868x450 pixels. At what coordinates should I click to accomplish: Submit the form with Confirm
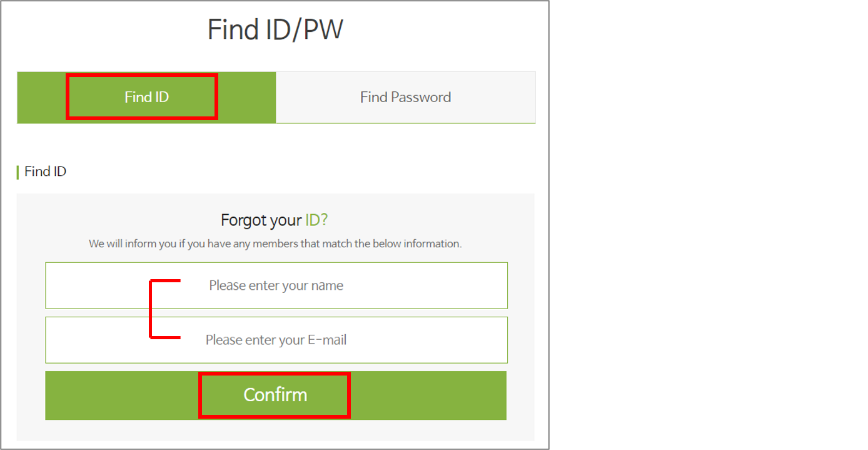[x=276, y=395]
